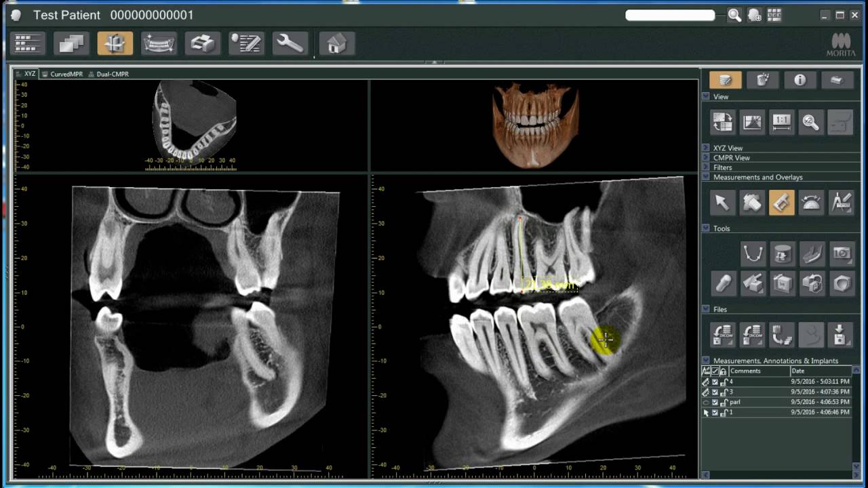The height and width of the screenshot is (488, 868).
Task: Click the magnifier search button
Action: pos(734,16)
